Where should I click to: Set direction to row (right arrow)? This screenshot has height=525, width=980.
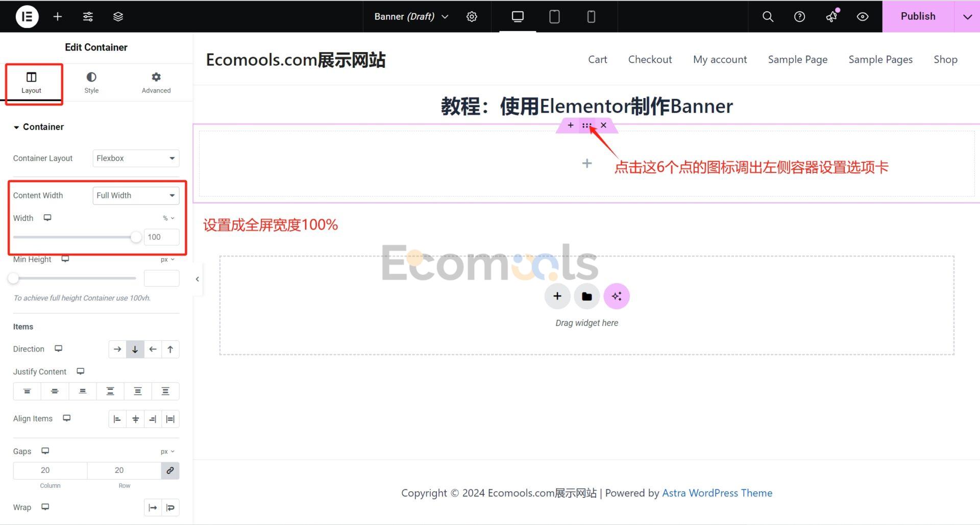click(x=117, y=349)
